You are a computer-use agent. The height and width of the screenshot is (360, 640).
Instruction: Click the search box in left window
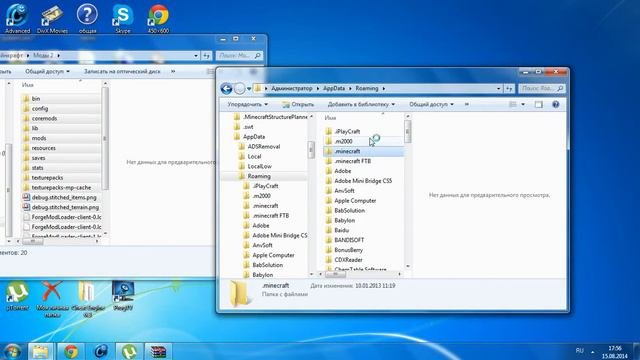pyautogui.click(x=239, y=56)
